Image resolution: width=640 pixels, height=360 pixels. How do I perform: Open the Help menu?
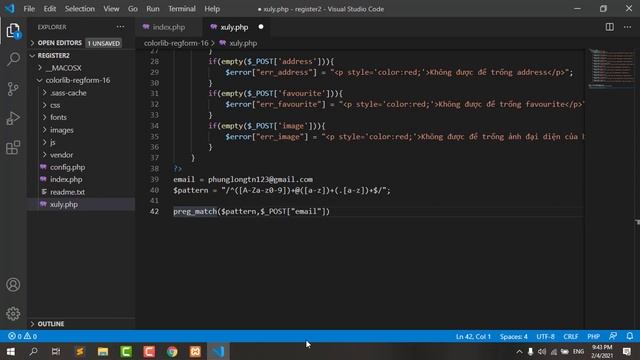click(212, 9)
